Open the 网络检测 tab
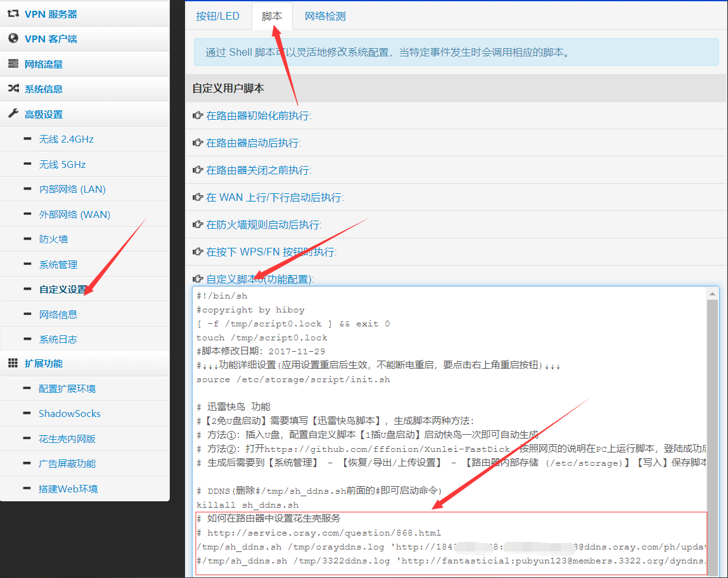Image resolution: width=728 pixels, height=578 pixels. 325,16
